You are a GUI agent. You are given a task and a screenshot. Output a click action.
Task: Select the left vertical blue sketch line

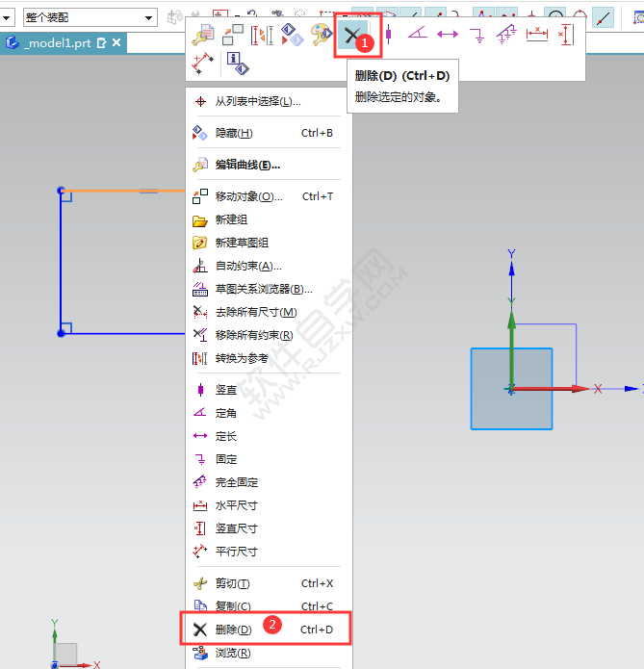pyautogui.click(x=61, y=263)
